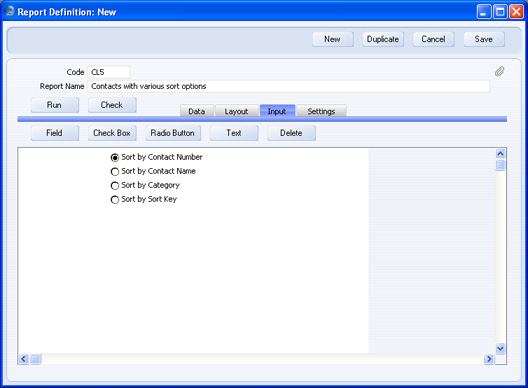The width and height of the screenshot is (528, 388).
Task: Add a Text input element
Action: [x=234, y=133]
